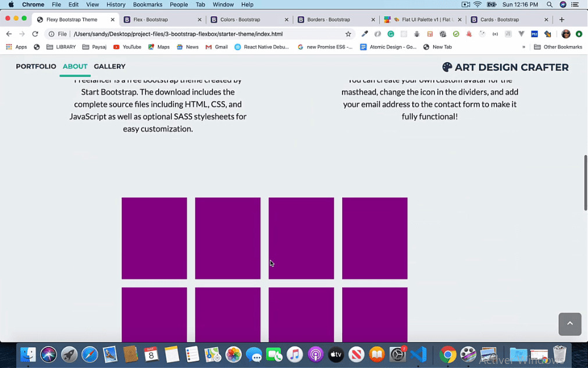Reload the current page
588x368 pixels.
tap(35, 34)
